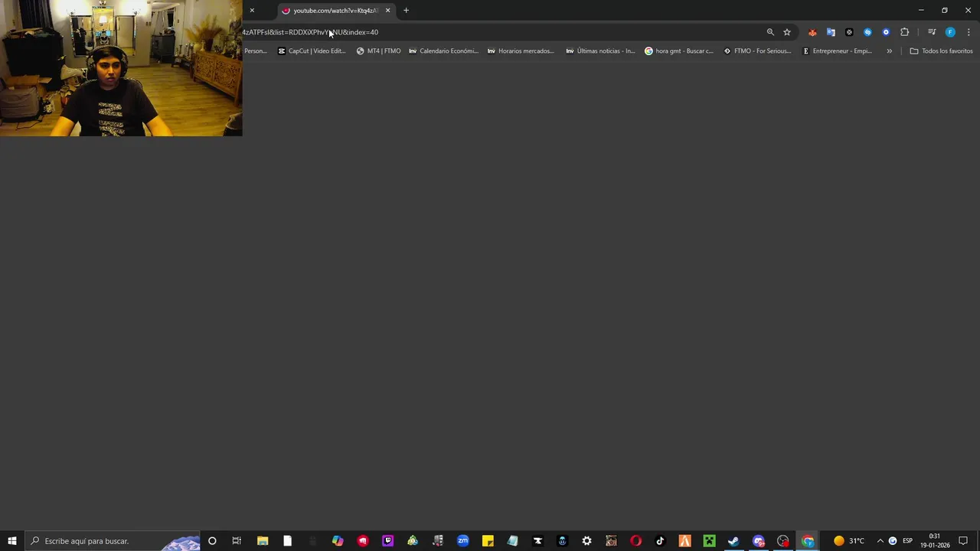Viewport: 980px width, 551px height.
Task: Open the yellow Sticky Notes taskbar icon
Action: coord(488,541)
